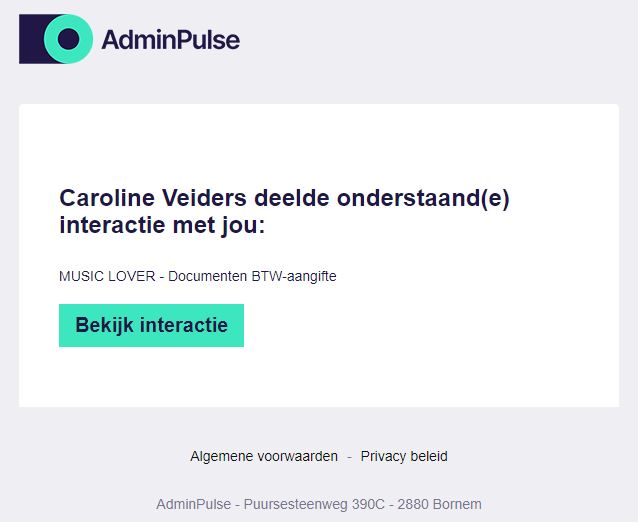Click Puursesteenweg 390C in the footer

[x=314, y=504]
